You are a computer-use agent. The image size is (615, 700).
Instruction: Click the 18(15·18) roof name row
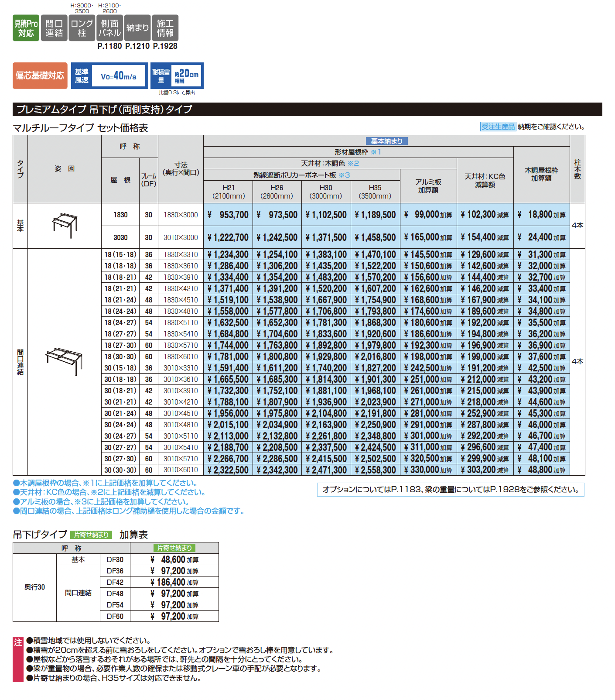point(120,254)
